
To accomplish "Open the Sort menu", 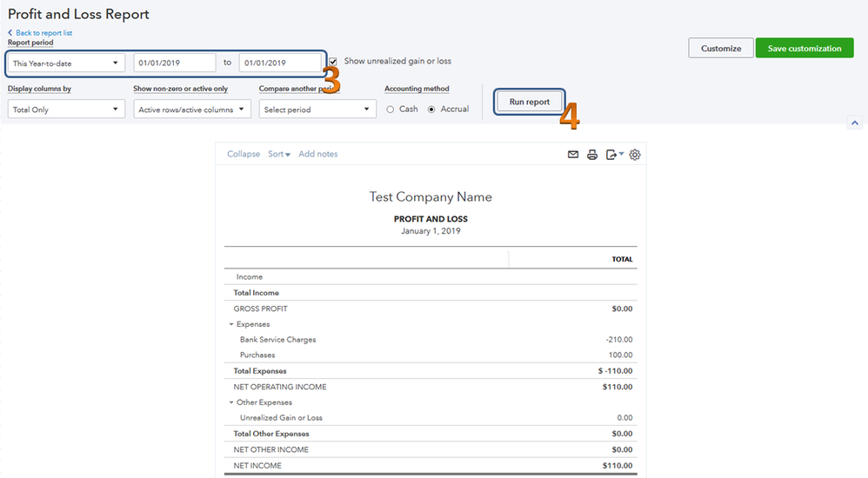I will [278, 155].
